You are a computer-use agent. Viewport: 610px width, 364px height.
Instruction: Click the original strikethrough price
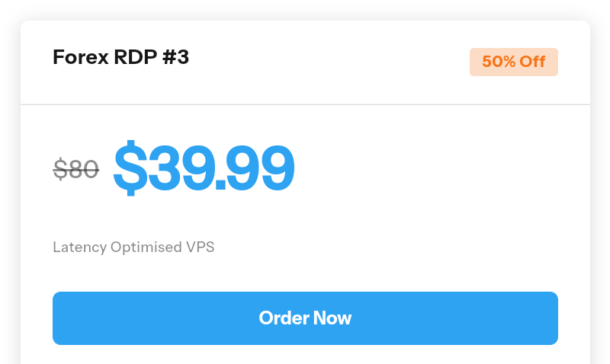point(76,168)
